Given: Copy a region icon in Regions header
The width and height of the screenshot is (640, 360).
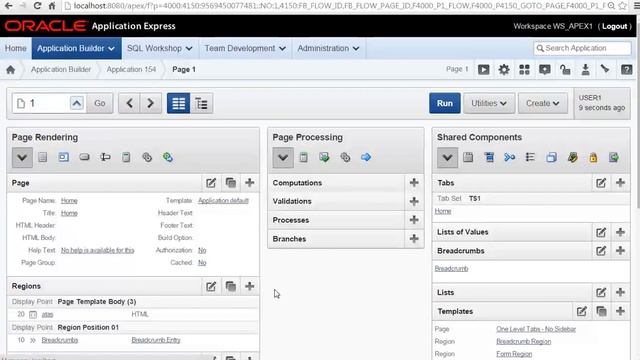Looking at the screenshot, I should pos(231,286).
